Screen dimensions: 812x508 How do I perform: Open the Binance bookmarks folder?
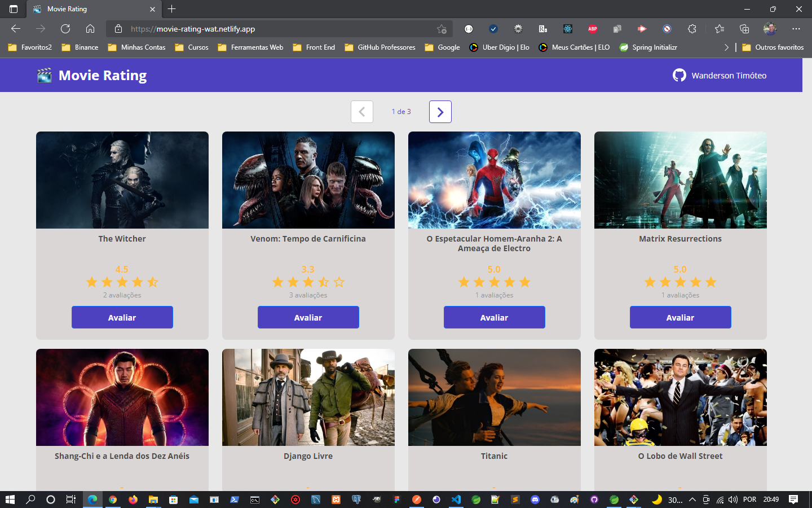80,47
